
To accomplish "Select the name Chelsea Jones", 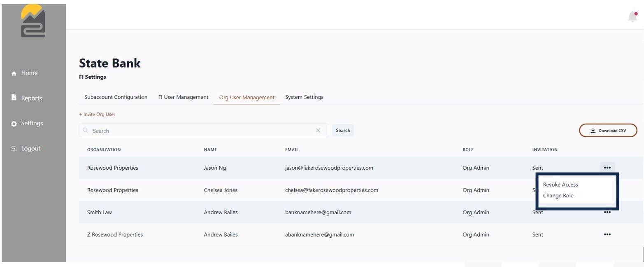I will click(x=221, y=190).
